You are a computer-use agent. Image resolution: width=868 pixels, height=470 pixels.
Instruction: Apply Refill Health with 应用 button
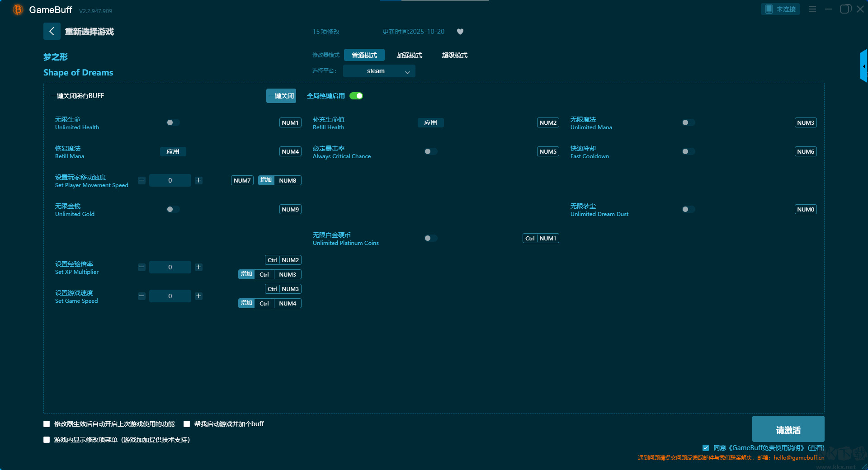(430, 122)
